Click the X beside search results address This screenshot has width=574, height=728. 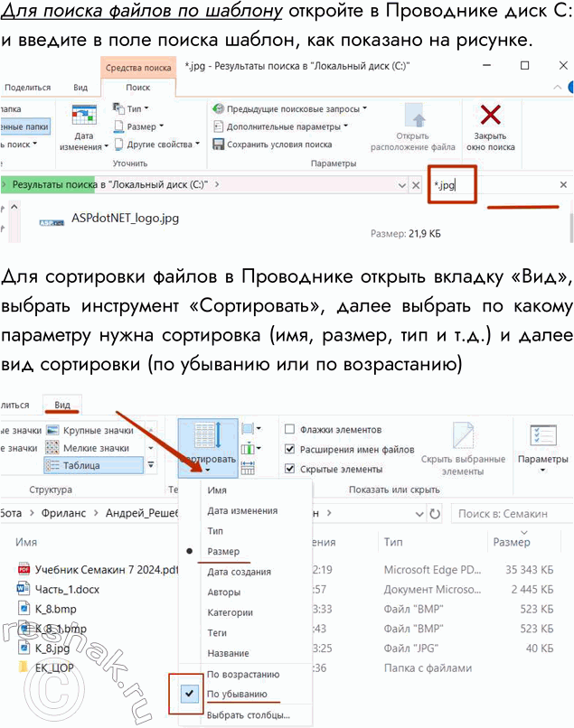pos(416,185)
